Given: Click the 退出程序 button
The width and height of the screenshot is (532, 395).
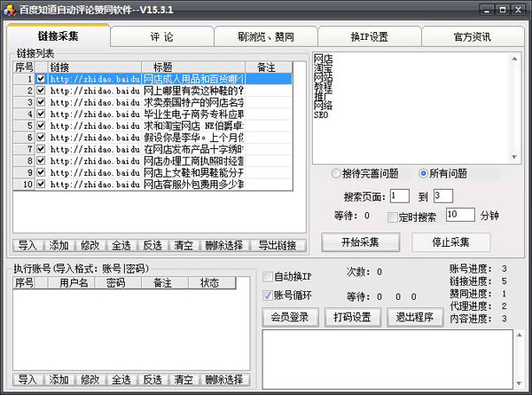Looking at the screenshot, I should (x=415, y=317).
